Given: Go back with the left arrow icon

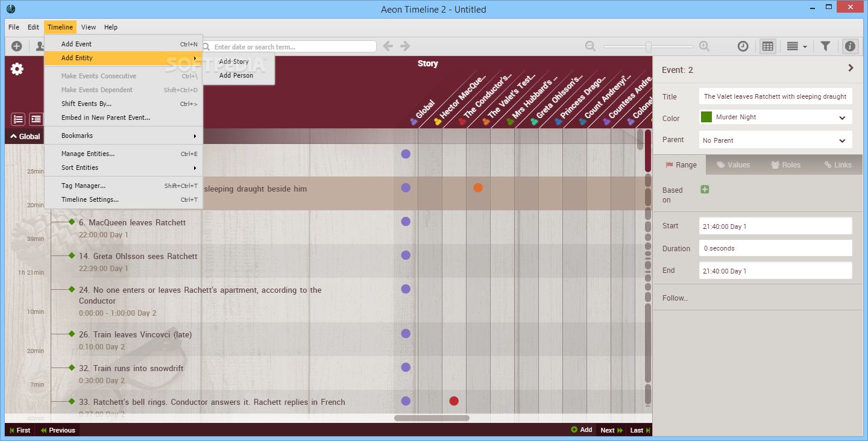Looking at the screenshot, I should coord(388,46).
